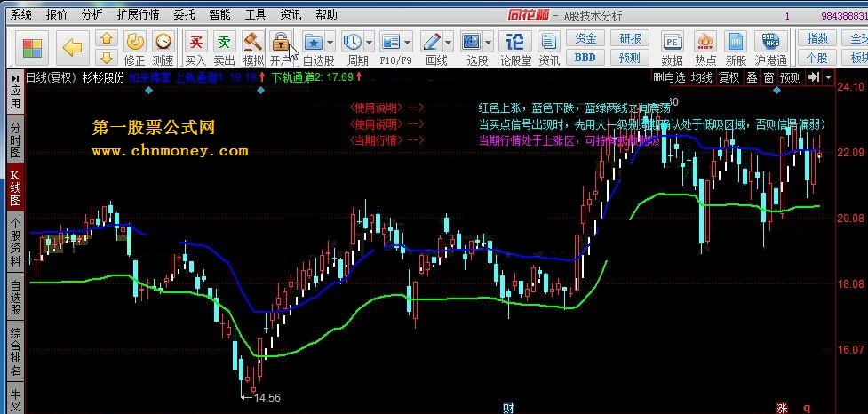Open the 扩展行情 menu
Viewport: 868px width, 414px height.
click(x=139, y=15)
